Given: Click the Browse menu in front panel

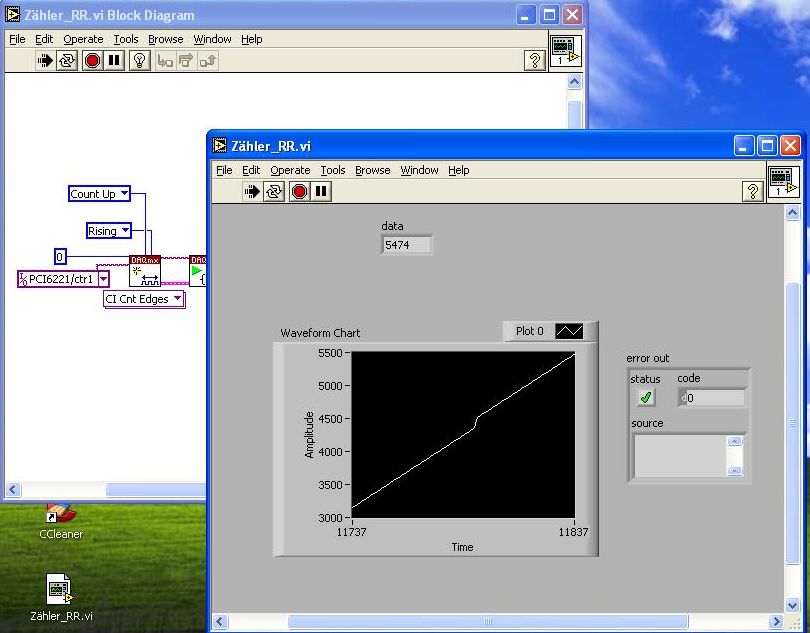Looking at the screenshot, I should pos(372,170).
